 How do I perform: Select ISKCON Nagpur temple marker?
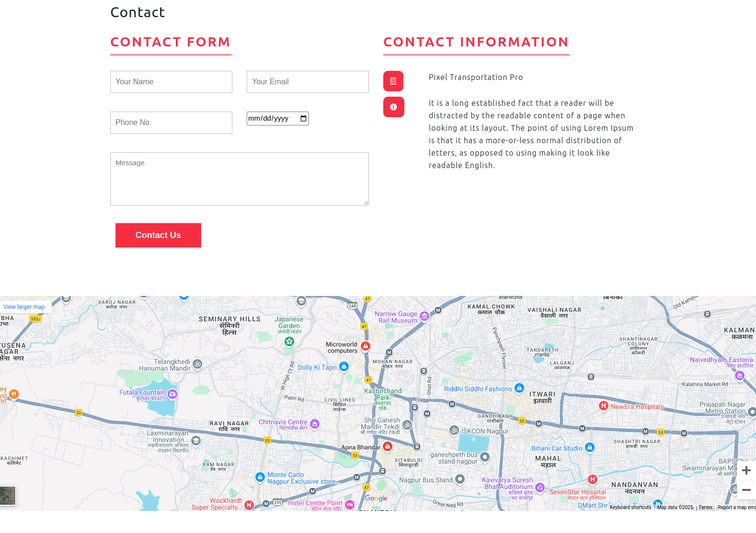[x=454, y=430]
